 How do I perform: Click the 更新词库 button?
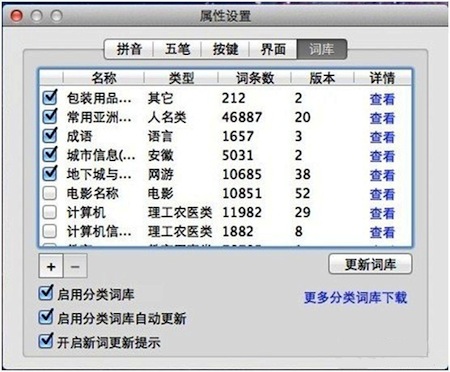point(370,265)
